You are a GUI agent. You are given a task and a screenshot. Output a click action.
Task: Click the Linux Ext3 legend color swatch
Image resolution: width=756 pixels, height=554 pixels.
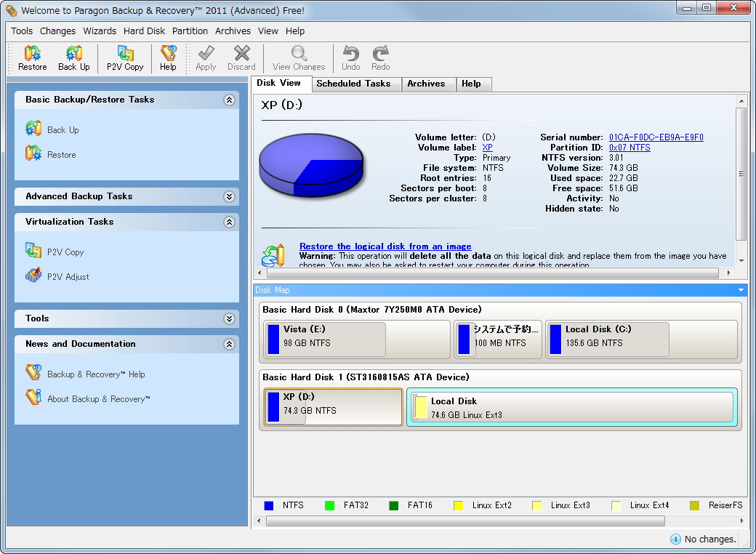point(536,505)
